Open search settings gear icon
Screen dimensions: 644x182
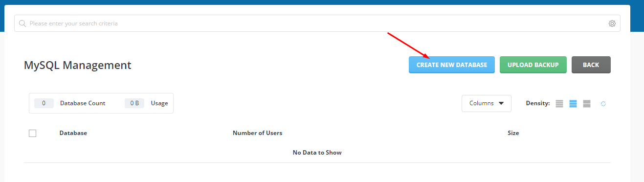(x=612, y=23)
